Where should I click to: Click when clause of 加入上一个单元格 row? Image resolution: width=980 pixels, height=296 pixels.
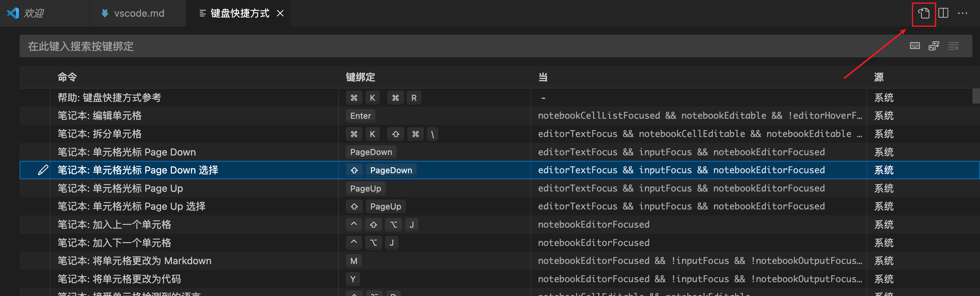[593, 225]
